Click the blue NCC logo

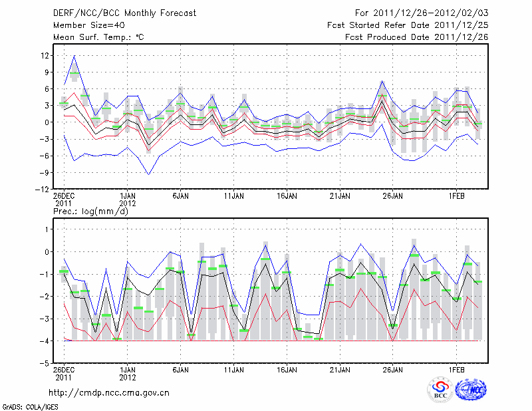pyautogui.click(x=471, y=390)
